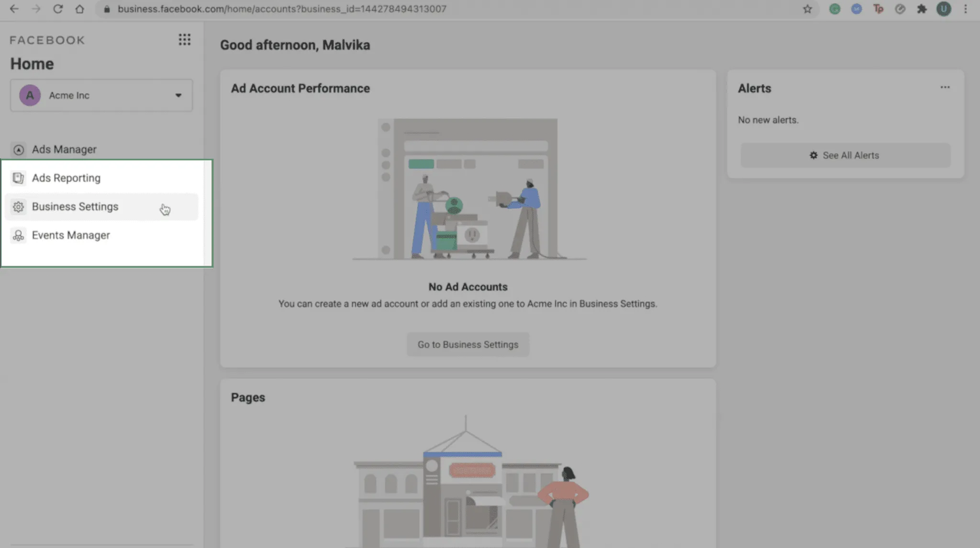Click the Ads Reporting document icon

click(19, 178)
